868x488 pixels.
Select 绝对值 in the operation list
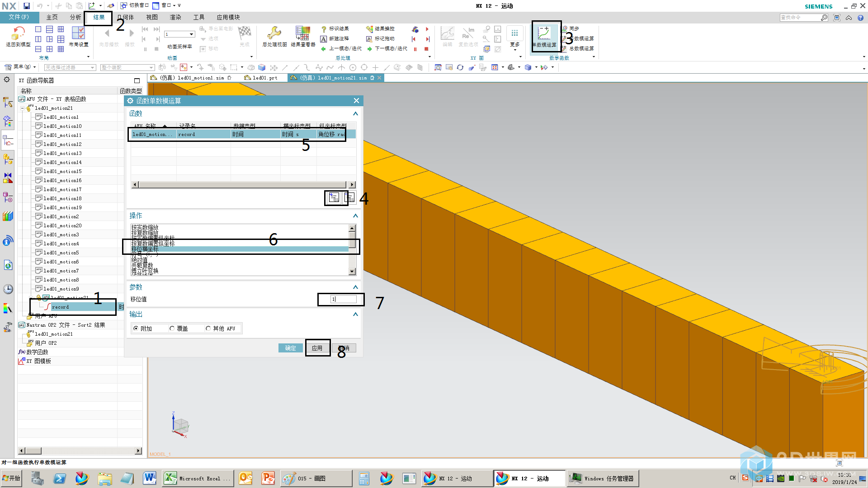point(240,260)
